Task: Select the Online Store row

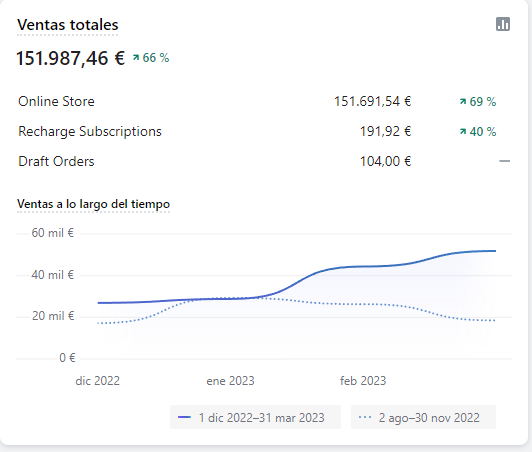Action: pos(264,101)
